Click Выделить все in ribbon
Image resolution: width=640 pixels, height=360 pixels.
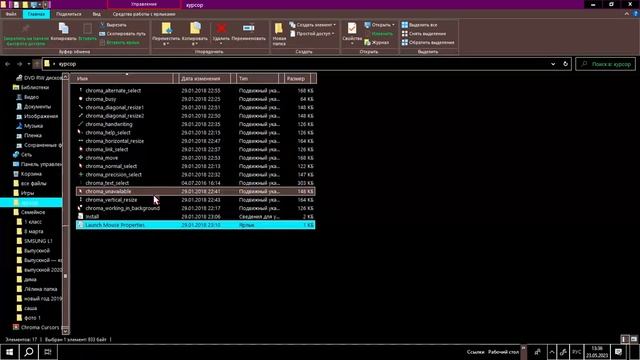(419, 25)
